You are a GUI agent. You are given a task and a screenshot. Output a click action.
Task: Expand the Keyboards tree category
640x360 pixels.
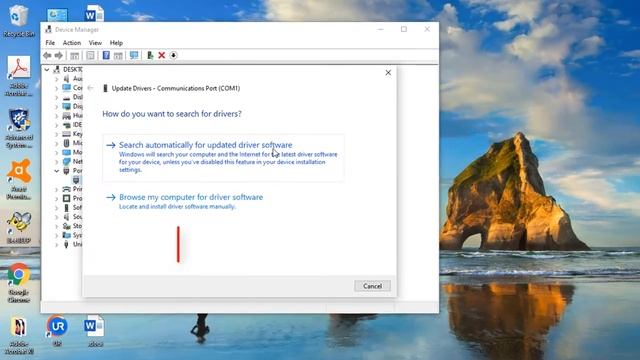[x=57, y=134]
